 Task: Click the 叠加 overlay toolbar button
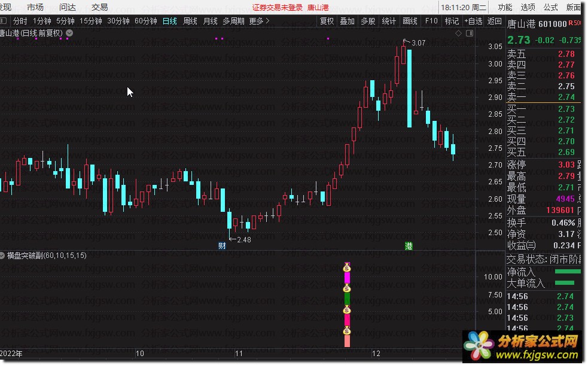(x=348, y=21)
